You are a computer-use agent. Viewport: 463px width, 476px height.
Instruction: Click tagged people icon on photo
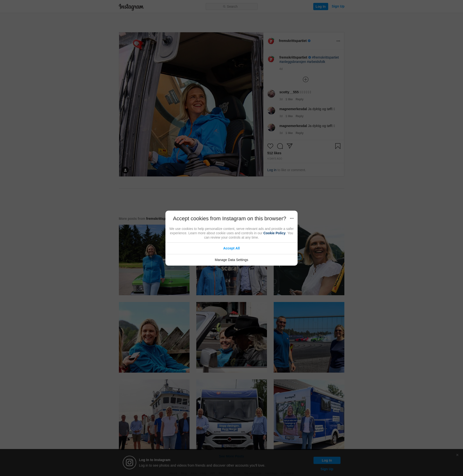click(125, 170)
